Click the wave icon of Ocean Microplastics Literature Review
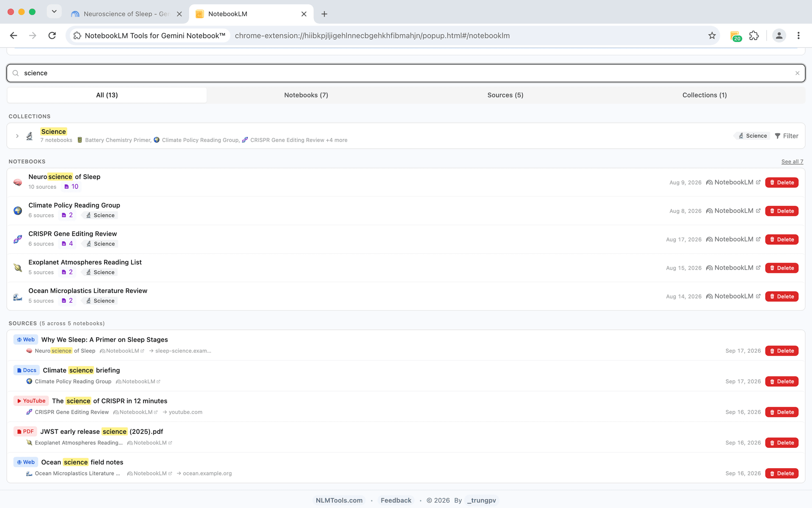Screen dimensions: 812x508 18,296
